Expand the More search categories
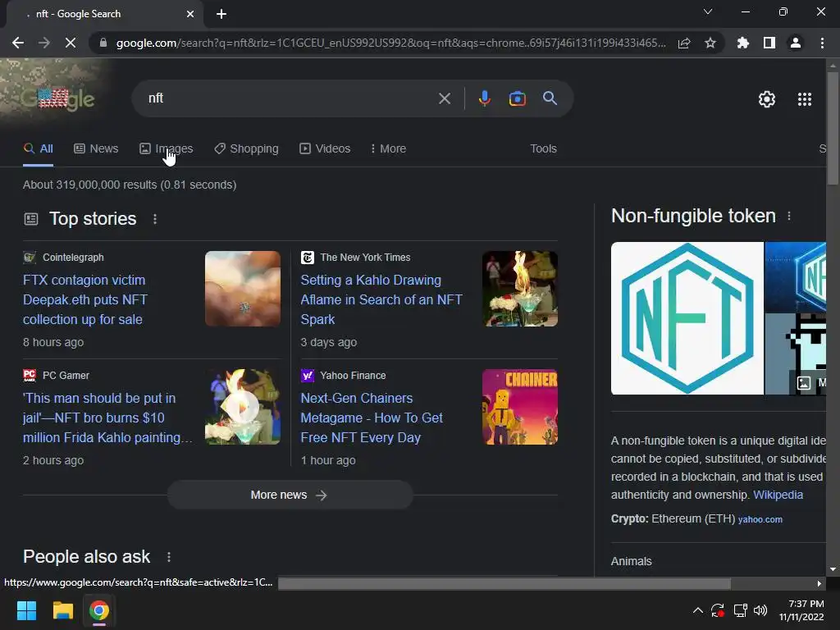840x630 pixels. click(x=388, y=149)
